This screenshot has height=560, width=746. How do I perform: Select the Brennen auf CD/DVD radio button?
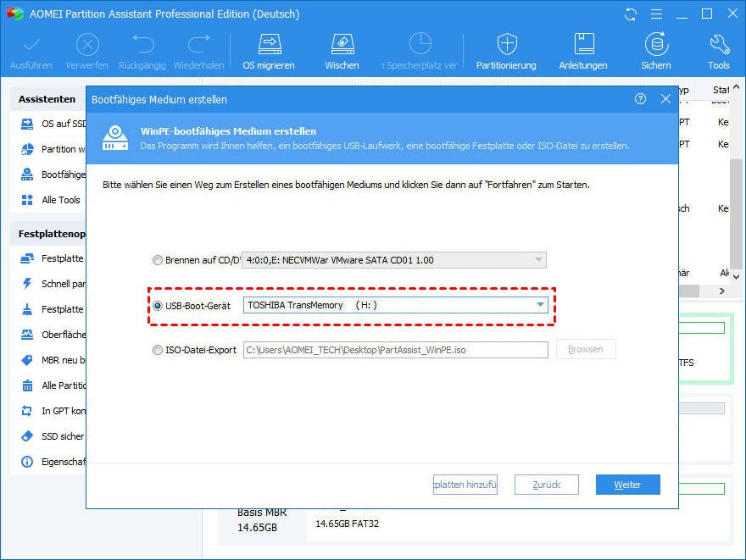(158, 260)
